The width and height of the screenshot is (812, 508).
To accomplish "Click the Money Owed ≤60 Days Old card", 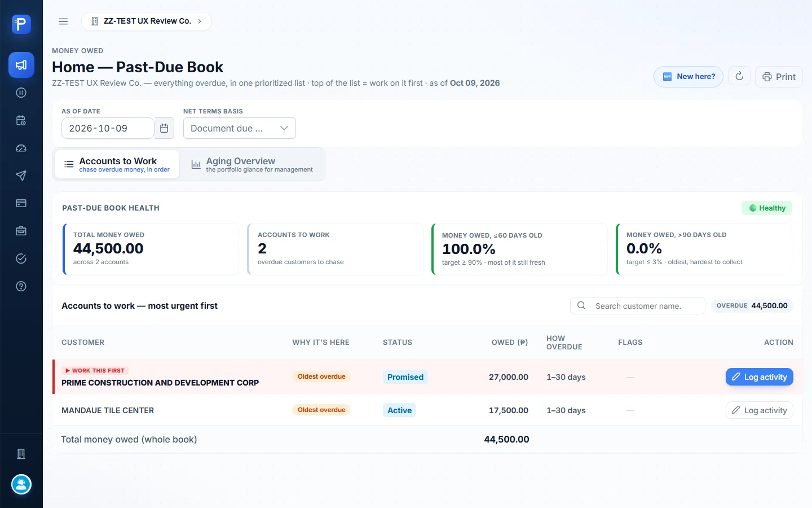I will click(519, 249).
